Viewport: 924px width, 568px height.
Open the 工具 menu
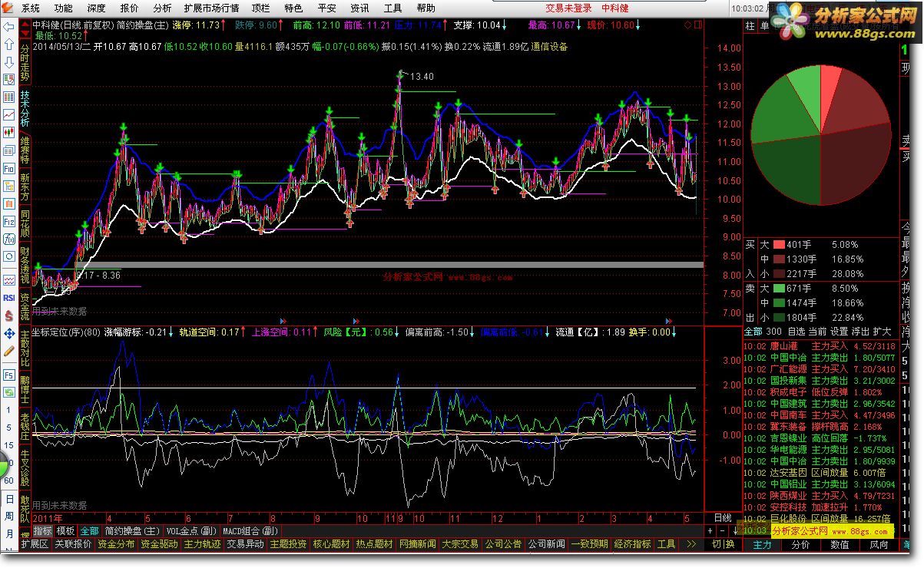tap(392, 8)
